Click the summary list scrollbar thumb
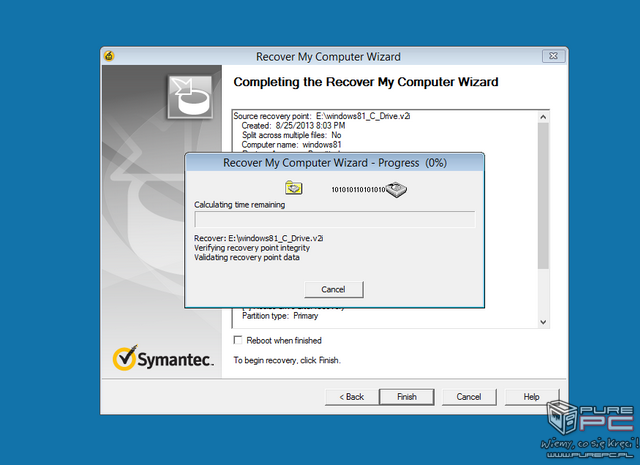Image resolution: width=640 pixels, height=465 pixels. pos(543,196)
